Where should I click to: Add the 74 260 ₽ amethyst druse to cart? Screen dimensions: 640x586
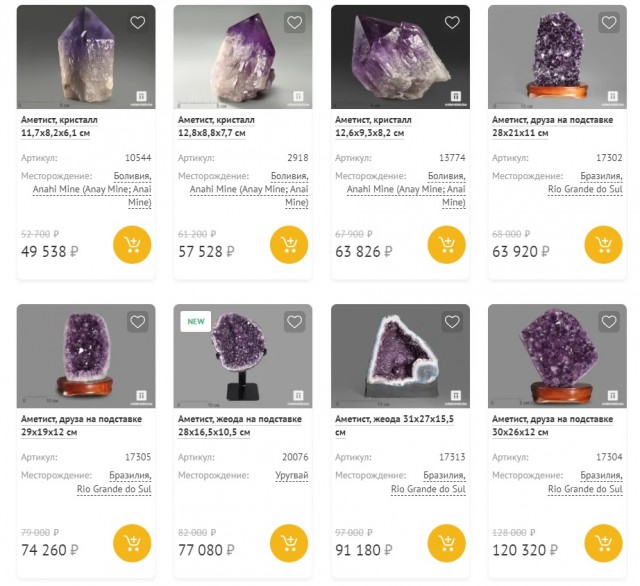tap(132, 544)
